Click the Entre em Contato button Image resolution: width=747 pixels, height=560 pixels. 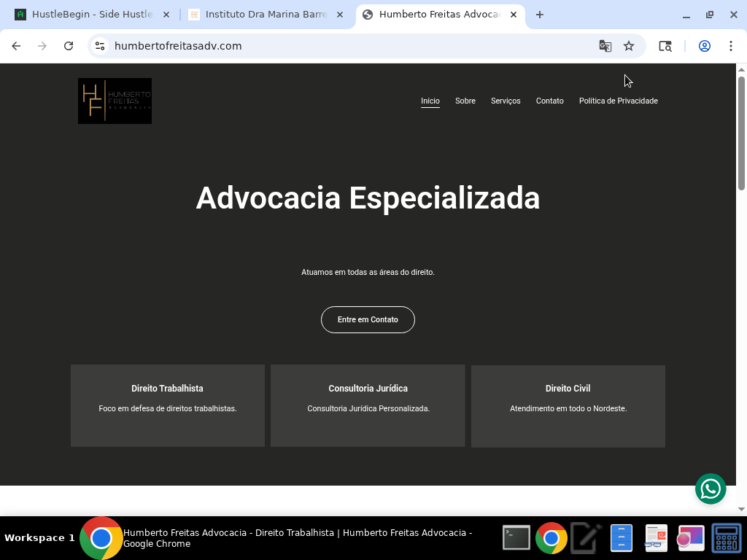point(368,319)
